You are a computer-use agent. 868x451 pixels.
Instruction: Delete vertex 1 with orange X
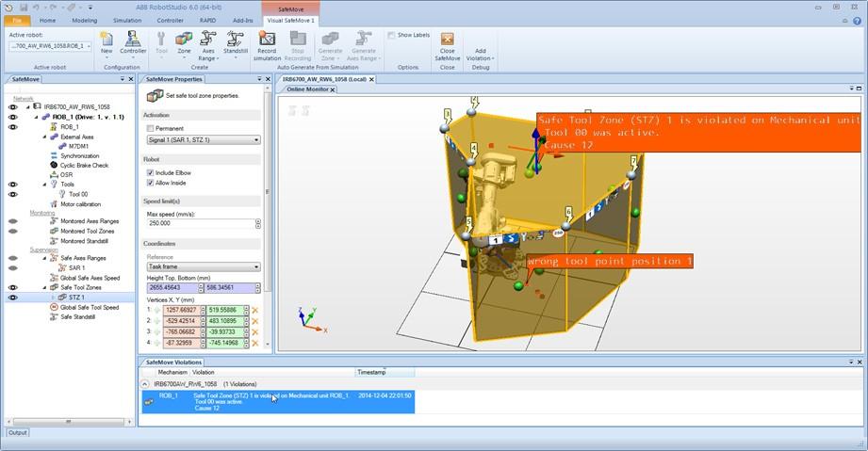coord(255,311)
